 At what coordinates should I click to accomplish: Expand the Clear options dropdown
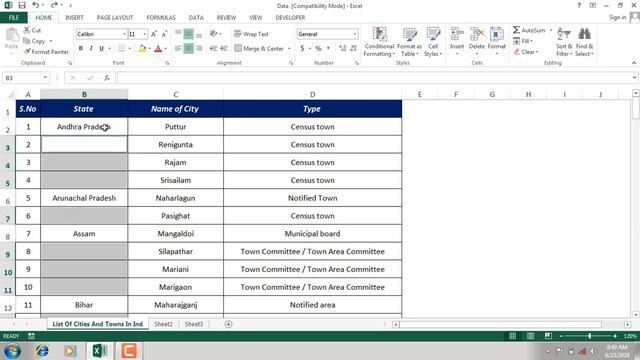pyautogui.click(x=537, y=52)
